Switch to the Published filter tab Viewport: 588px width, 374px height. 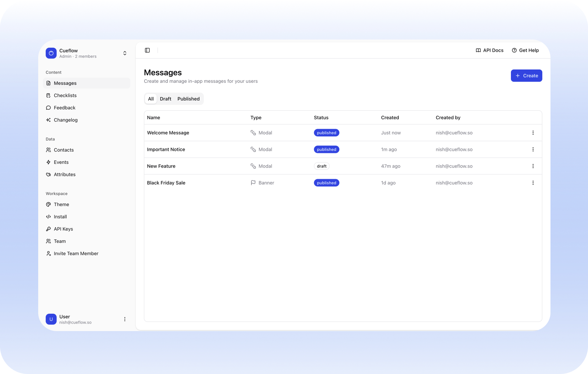pyautogui.click(x=188, y=99)
